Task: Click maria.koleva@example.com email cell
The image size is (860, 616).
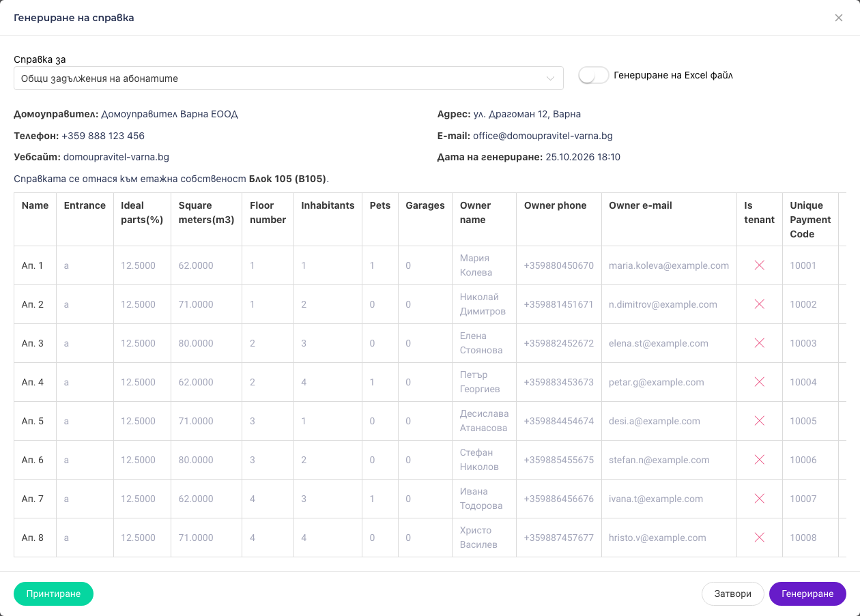Action: point(669,265)
